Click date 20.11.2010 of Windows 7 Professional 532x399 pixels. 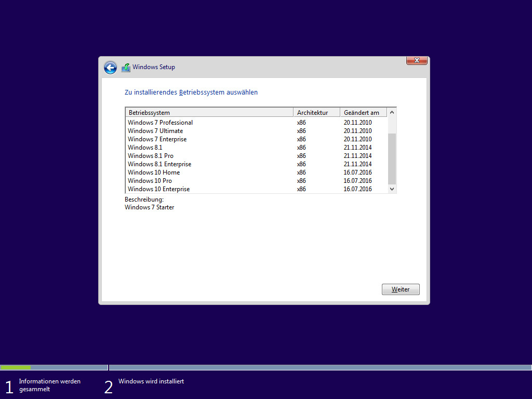(357, 123)
